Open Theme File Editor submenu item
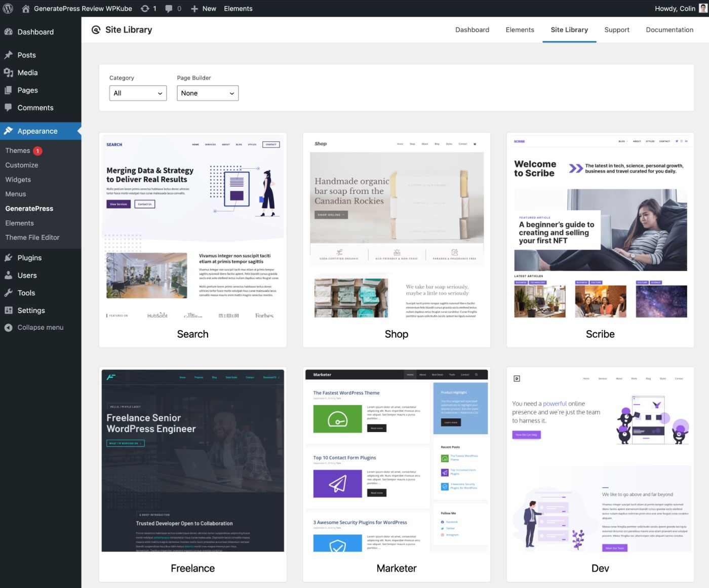709x588 pixels. [32, 238]
